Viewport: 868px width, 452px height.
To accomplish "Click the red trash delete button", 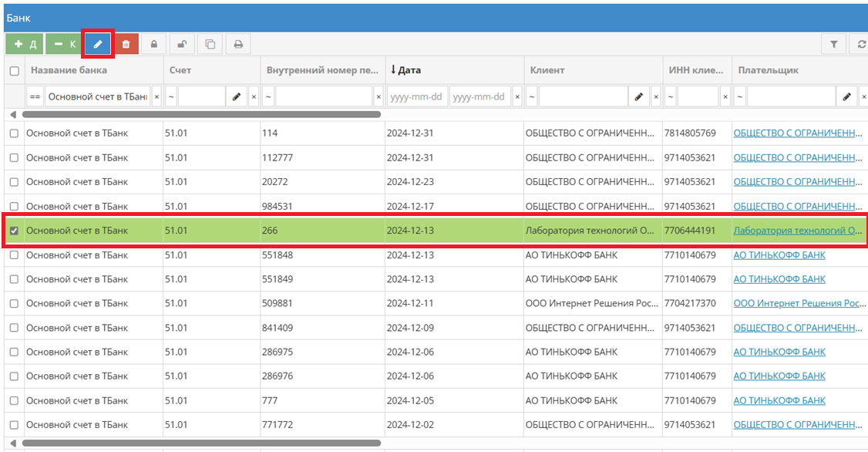I will pos(126,45).
